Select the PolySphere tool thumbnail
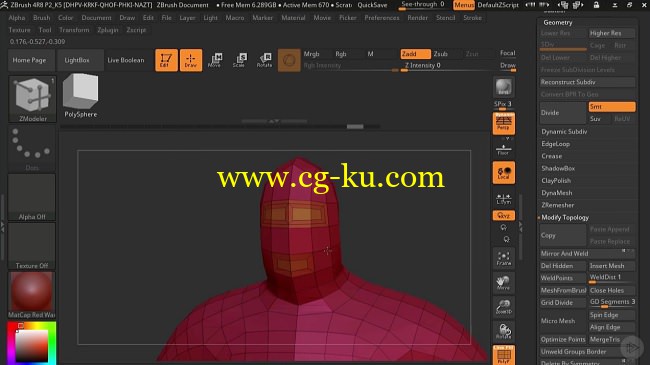Viewport: 650px width, 365px height. click(x=80, y=95)
